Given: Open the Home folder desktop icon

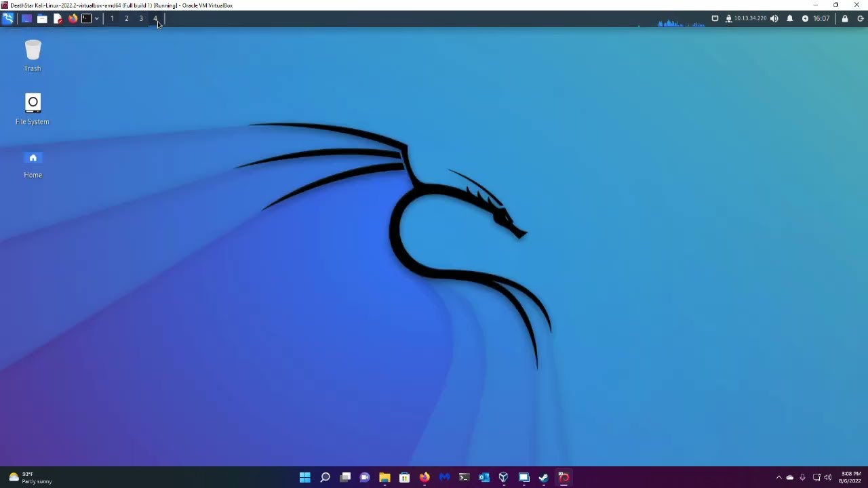Looking at the screenshot, I should pyautogui.click(x=33, y=165).
